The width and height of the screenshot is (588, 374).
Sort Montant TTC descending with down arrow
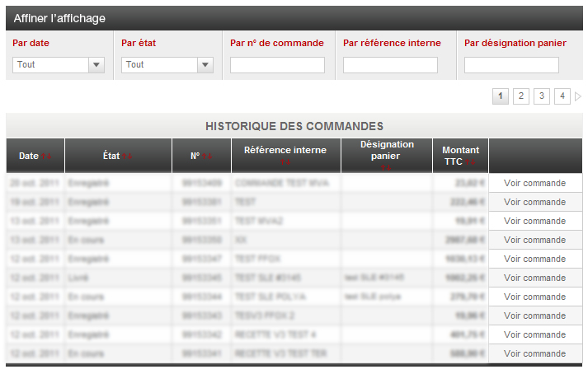[473, 162]
